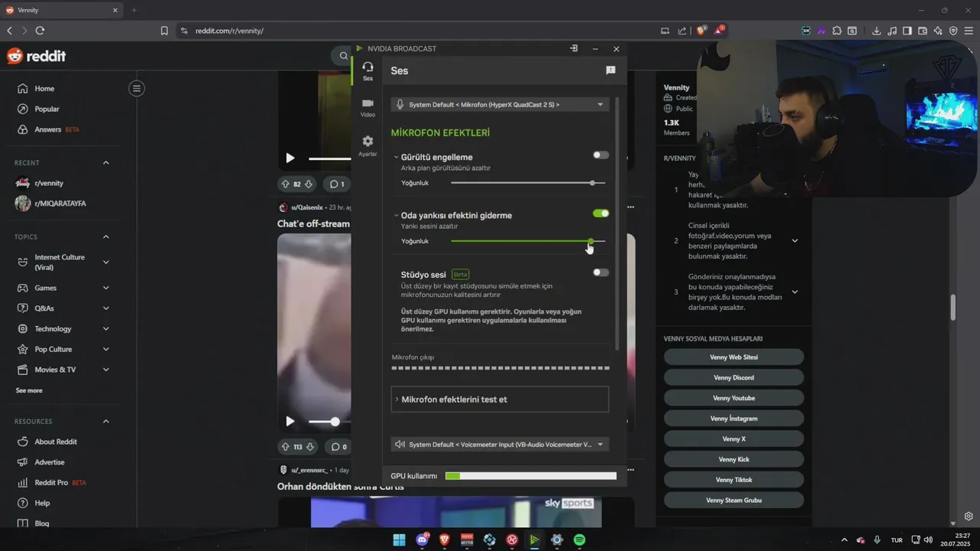The height and width of the screenshot is (551, 980).
Task: Open the Popular feed
Action: [x=47, y=109]
